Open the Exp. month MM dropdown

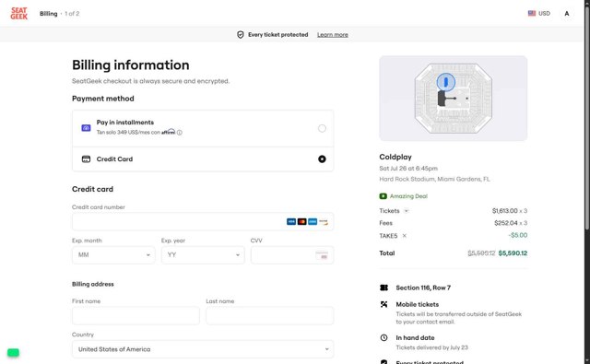coord(113,255)
